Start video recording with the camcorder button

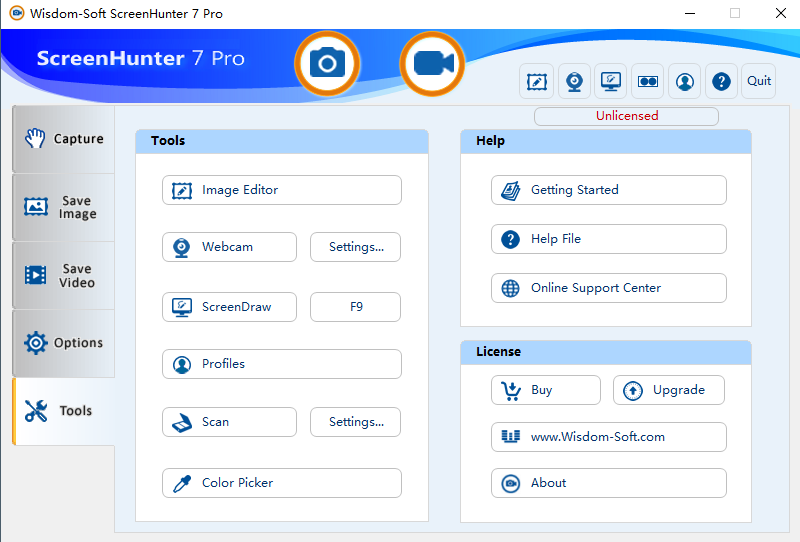click(433, 63)
